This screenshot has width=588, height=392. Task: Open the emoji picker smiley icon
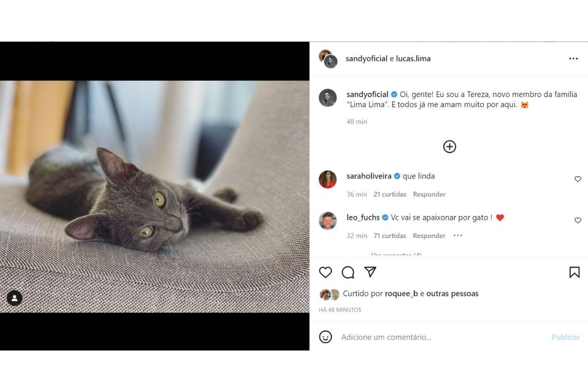[x=325, y=337]
